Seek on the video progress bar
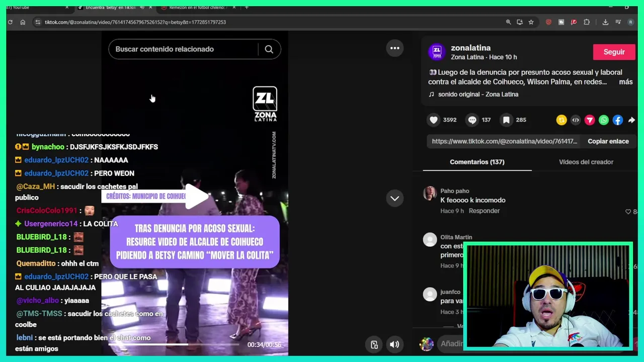 point(175,344)
